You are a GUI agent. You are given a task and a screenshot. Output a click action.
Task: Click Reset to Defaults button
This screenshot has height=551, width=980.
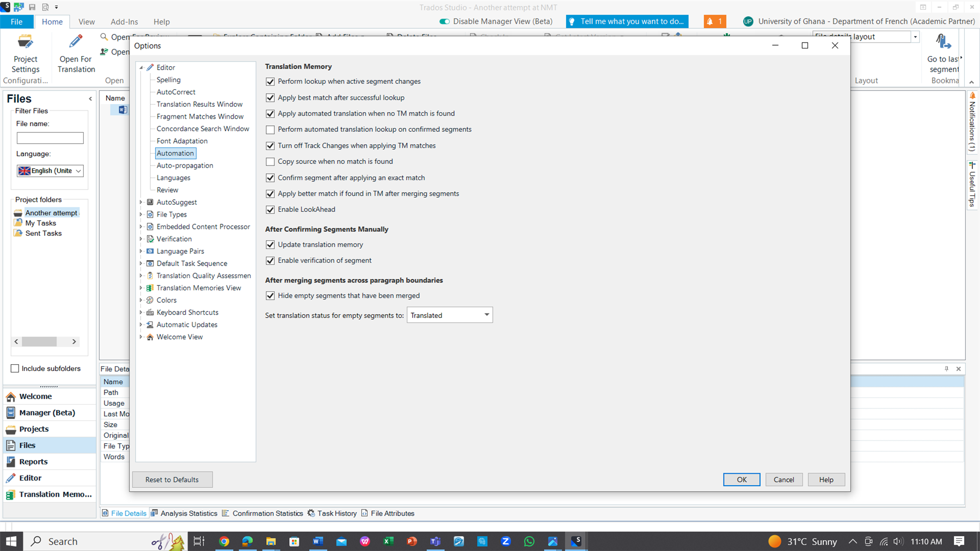coord(172,480)
